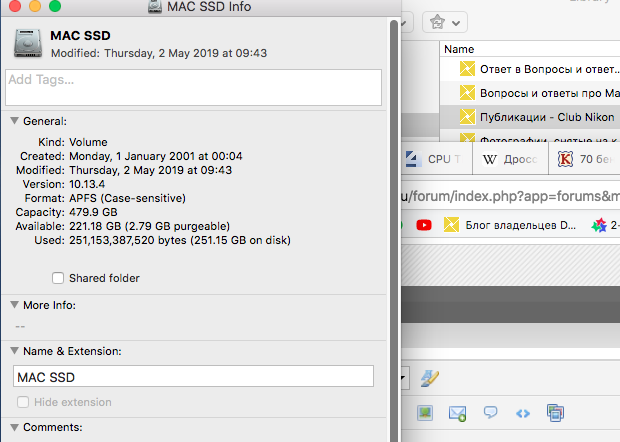Click the Info window vertical scrollbar
This screenshot has height=442, width=620.
pos(394,229)
